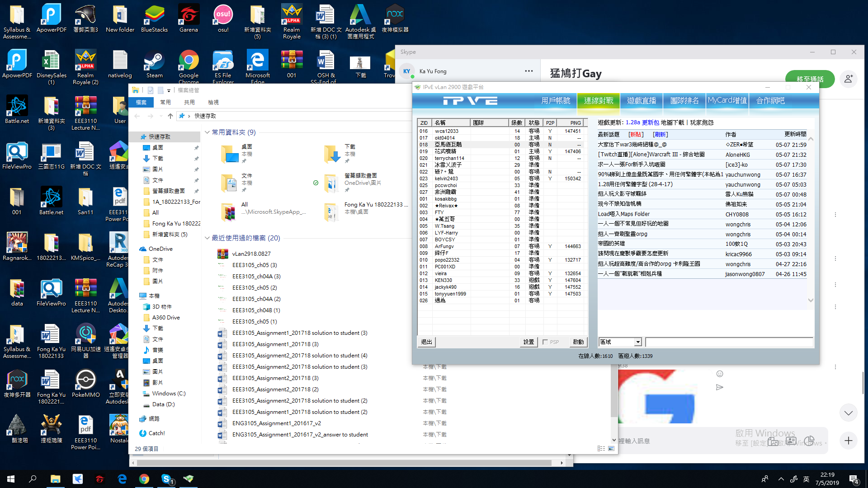Collapse the 最近使用過的檔案 section

pyautogui.click(x=207, y=238)
